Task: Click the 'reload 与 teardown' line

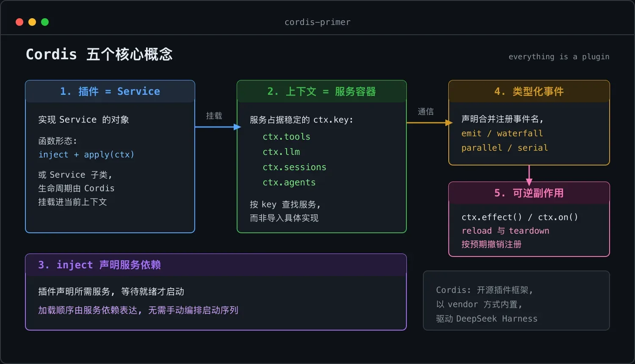Action: pos(505,231)
